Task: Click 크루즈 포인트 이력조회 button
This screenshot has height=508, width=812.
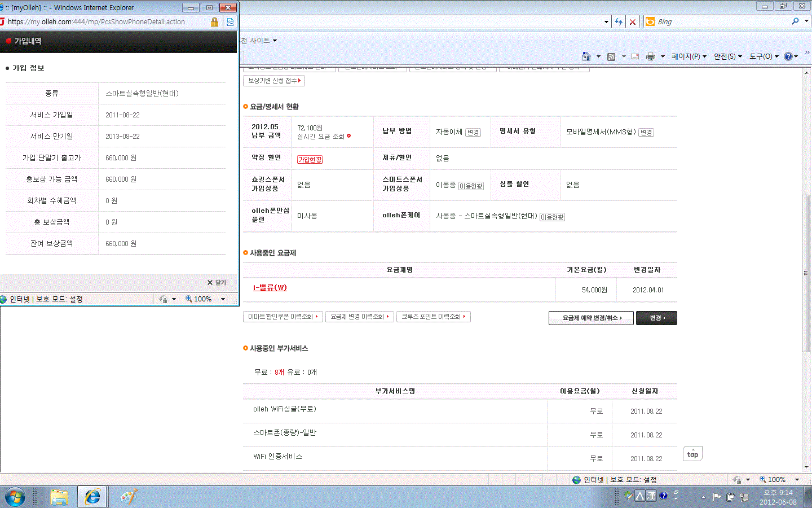Action: (x=434, y=317)
